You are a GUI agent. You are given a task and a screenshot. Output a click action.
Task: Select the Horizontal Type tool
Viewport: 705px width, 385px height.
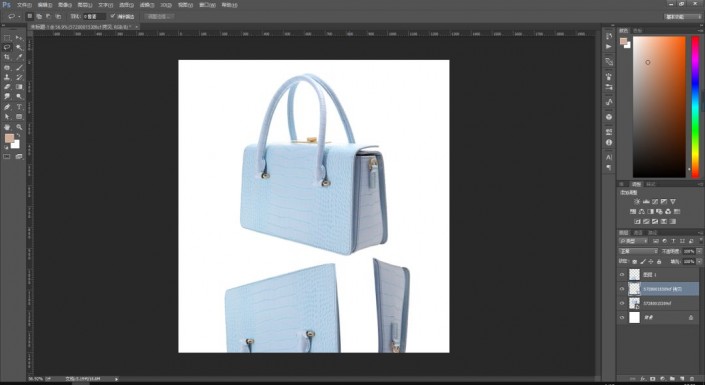pos(19,107)
